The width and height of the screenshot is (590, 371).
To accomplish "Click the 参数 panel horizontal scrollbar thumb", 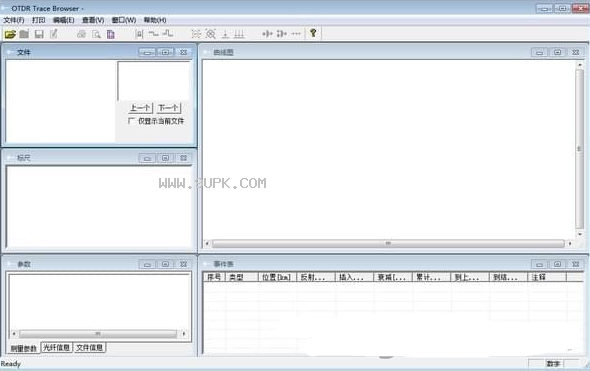I will pyautogui.click(x=98, y=334).
